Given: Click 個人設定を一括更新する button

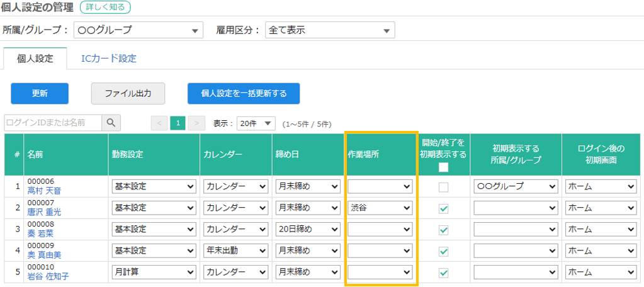Looking at the screenshot, I should pyautogui.click(x=244, y=94).
